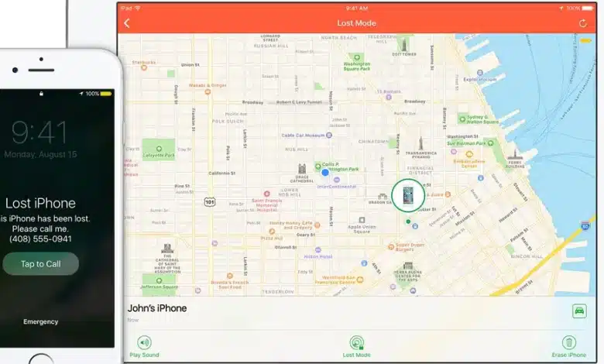
Task: Activate the Lost Mode radar-lock icon
Action: click(357, 342)
